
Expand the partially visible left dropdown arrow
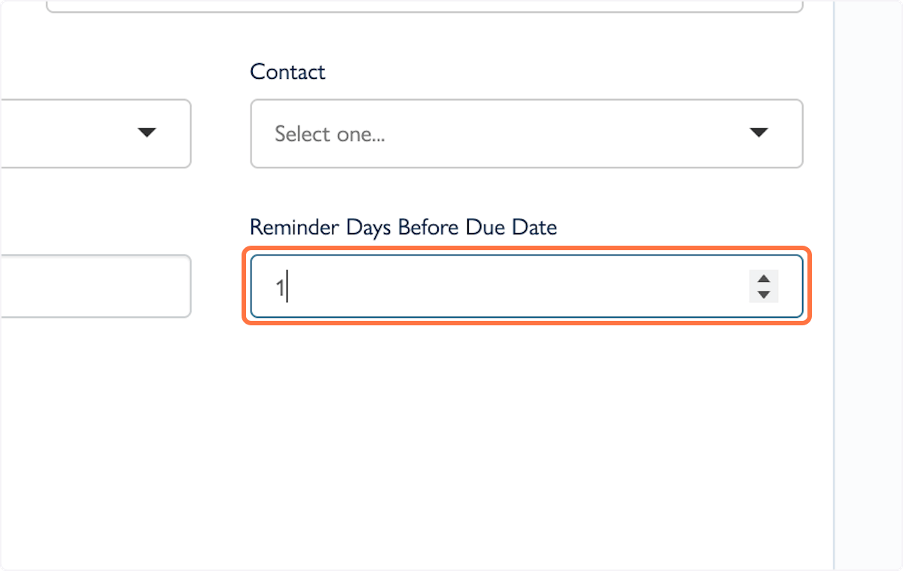147,133
